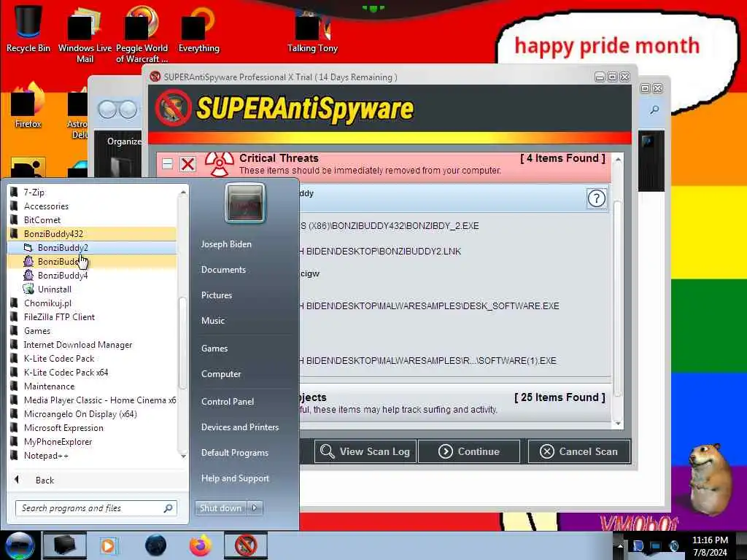The height and width of the screenshot is (560, 747).
Task: Click the Critical Threats red X icon
Action: pos(187,164)
